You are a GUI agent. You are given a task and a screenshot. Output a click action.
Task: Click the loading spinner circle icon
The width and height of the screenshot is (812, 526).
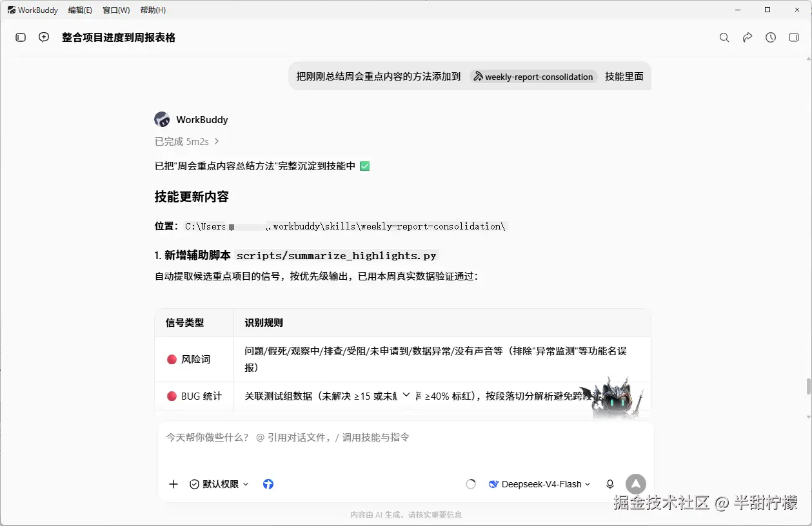tap(471, 484)
